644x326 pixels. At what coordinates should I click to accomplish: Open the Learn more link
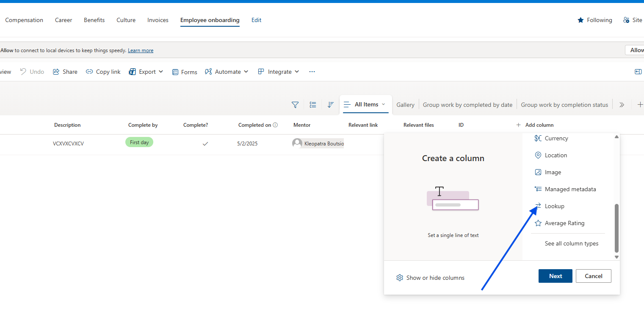click(x=141, y=50)
